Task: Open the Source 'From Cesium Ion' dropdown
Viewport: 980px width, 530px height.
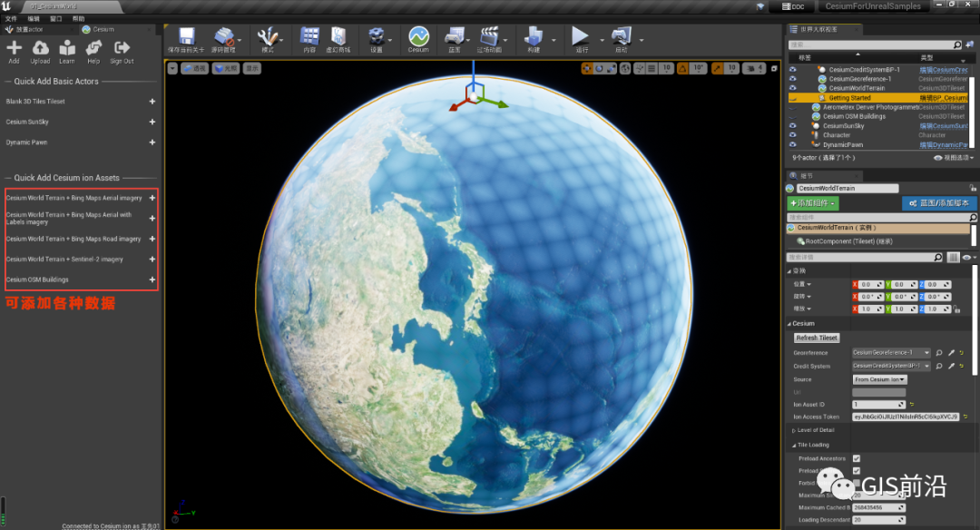Action: coord(879,379)
